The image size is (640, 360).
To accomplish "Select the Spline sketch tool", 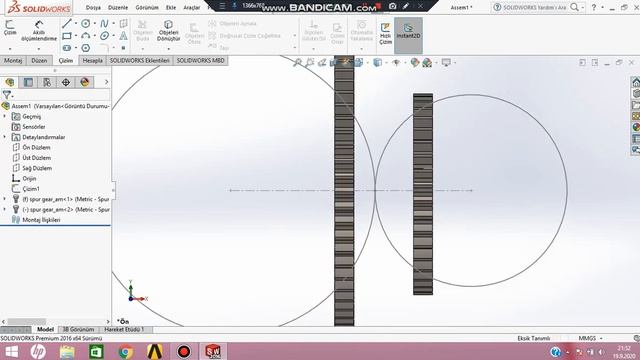I will click(x=104, y=24).
